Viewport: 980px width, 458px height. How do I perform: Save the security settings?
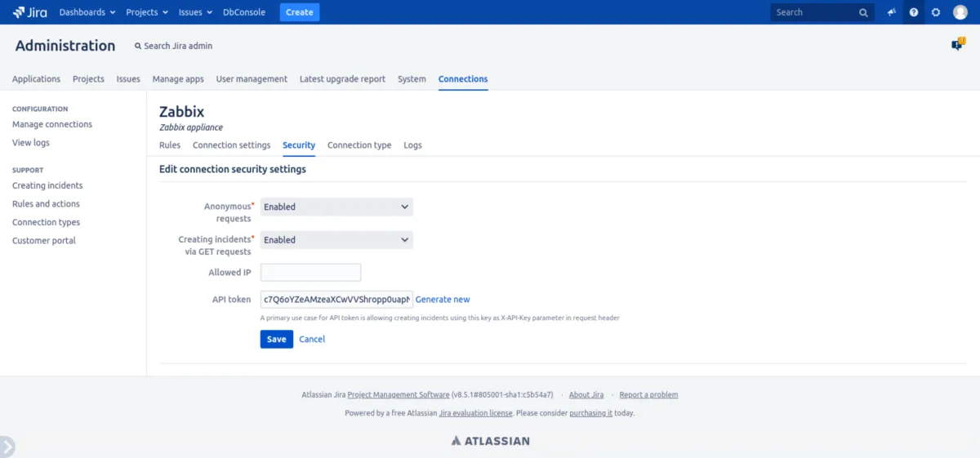[x=277, y=339]
